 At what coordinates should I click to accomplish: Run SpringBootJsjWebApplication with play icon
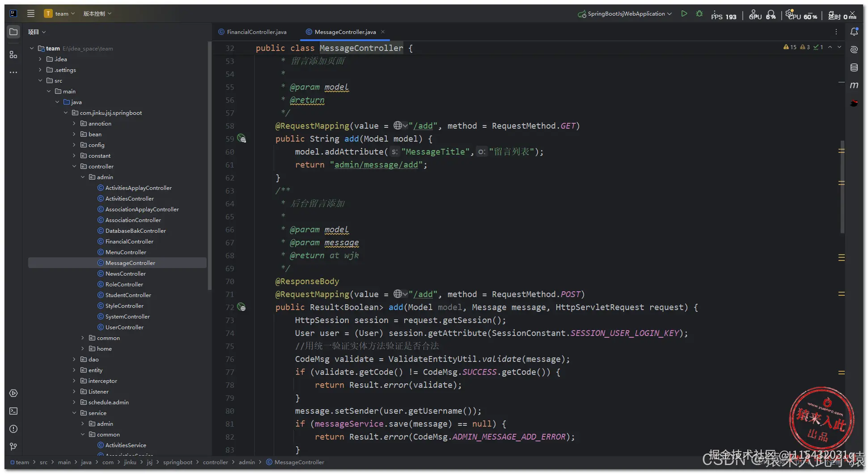(x=684, y=13)
